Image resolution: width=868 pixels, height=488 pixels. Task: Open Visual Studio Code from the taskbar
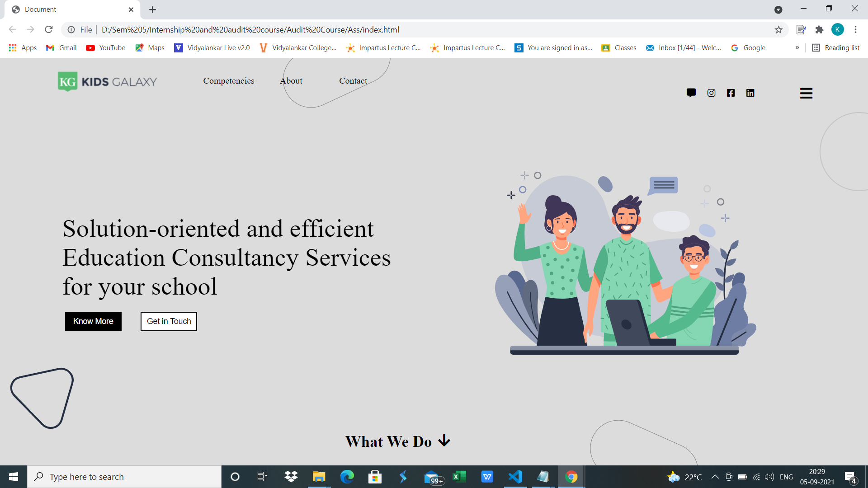click(x=515, y=476)
